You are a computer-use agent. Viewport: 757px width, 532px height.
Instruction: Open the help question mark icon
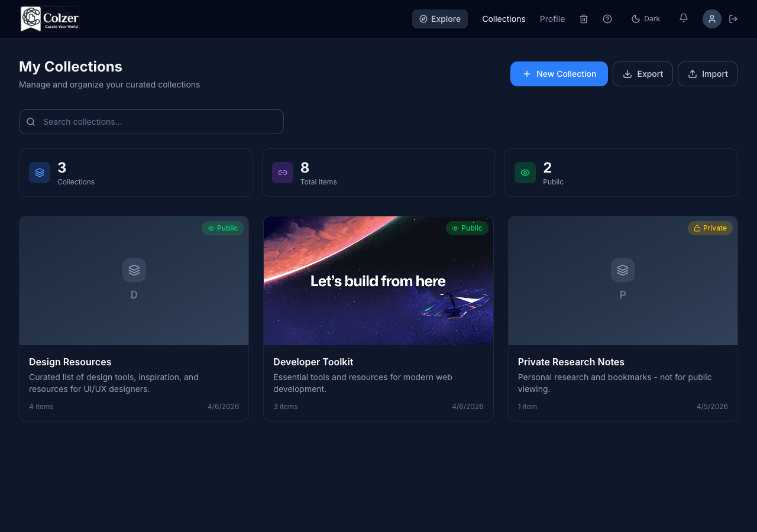(607, 19)
